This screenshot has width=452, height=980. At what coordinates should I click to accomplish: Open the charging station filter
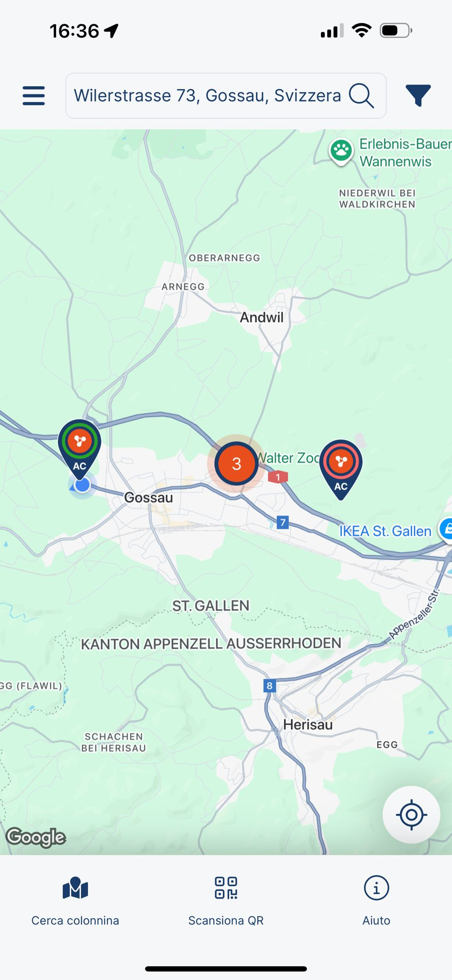pos(418,96)
